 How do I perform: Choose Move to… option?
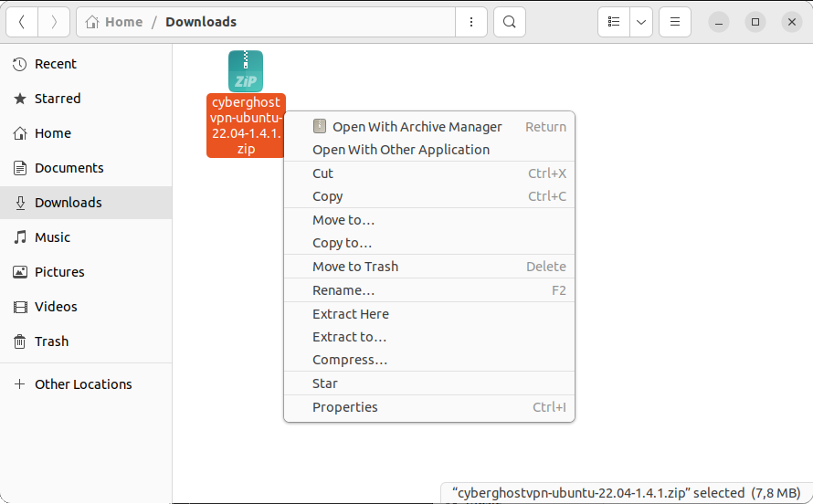pos(429,220)
